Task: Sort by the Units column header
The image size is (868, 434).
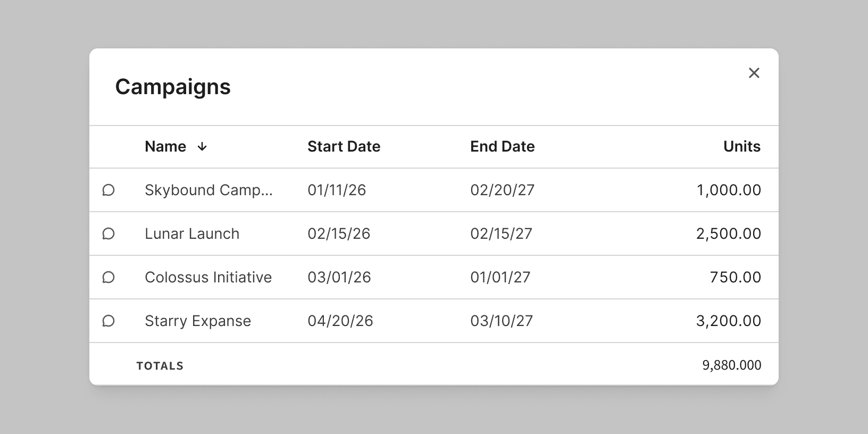Action: (741, 147)
